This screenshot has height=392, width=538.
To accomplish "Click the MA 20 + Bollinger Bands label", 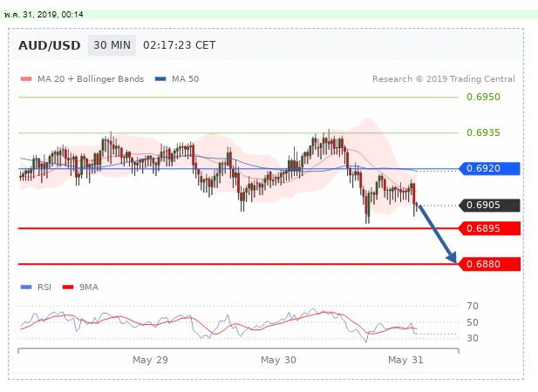I will pyautogui.click(x=91, y=79).
